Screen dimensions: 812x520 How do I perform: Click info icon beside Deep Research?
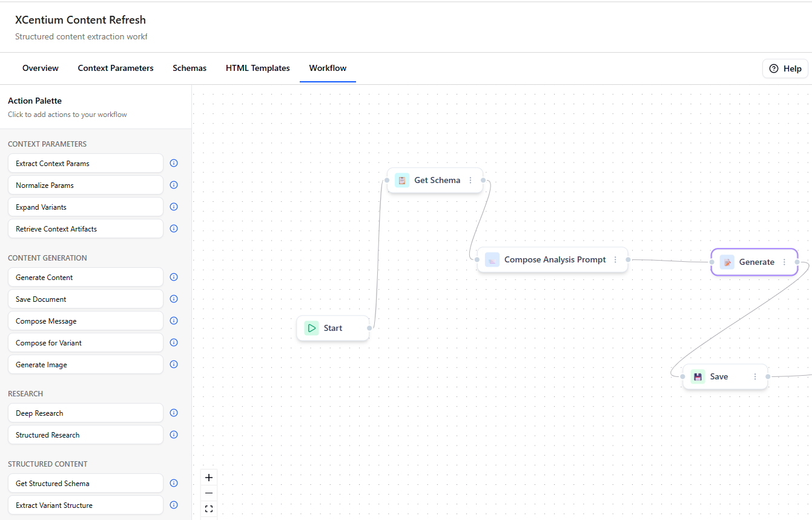[174, 413]
